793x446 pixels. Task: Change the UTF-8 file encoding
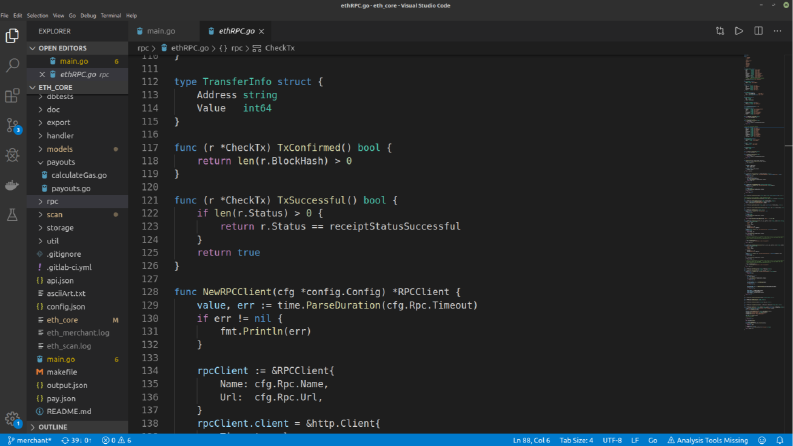pyautogui.click(x=612, y=440)
